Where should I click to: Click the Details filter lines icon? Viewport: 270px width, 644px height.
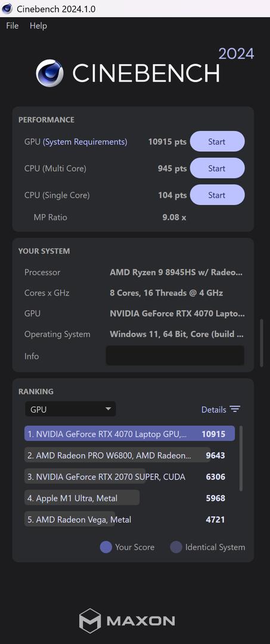(235, 409)
